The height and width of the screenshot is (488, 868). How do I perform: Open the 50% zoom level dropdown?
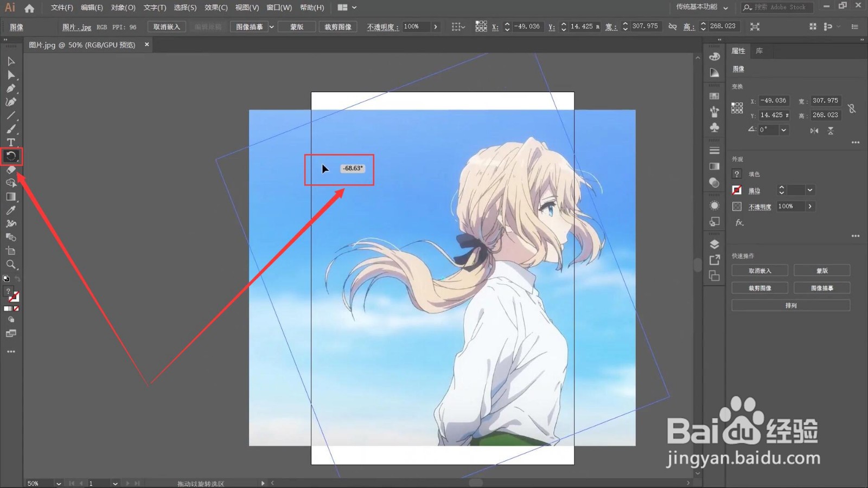tap(59, 483)
